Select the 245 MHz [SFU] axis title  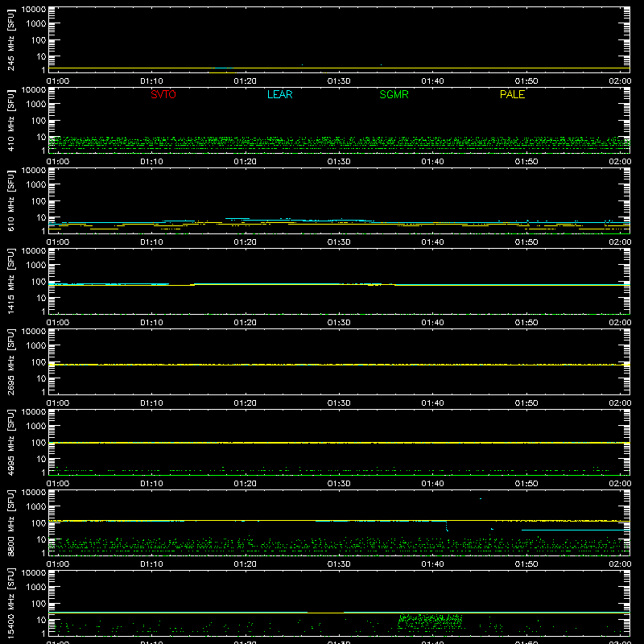[10, 39]
